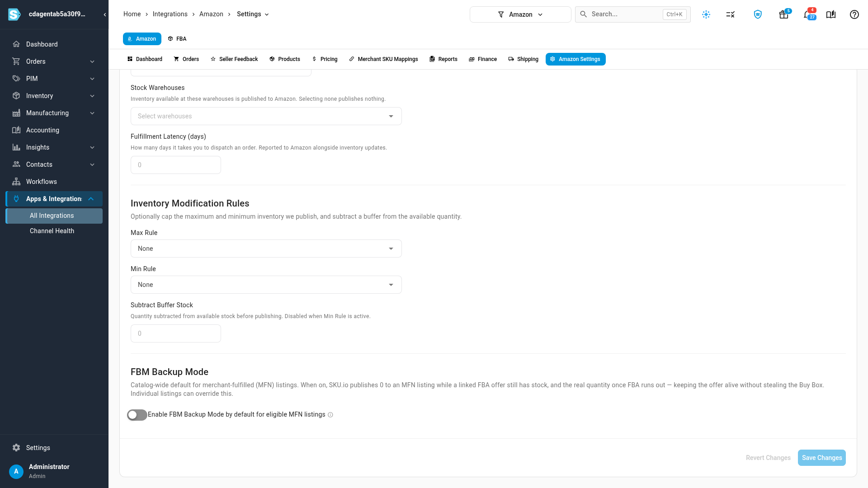Open the documentation book icon
The image size is (868, 488).
click(831, 14)
